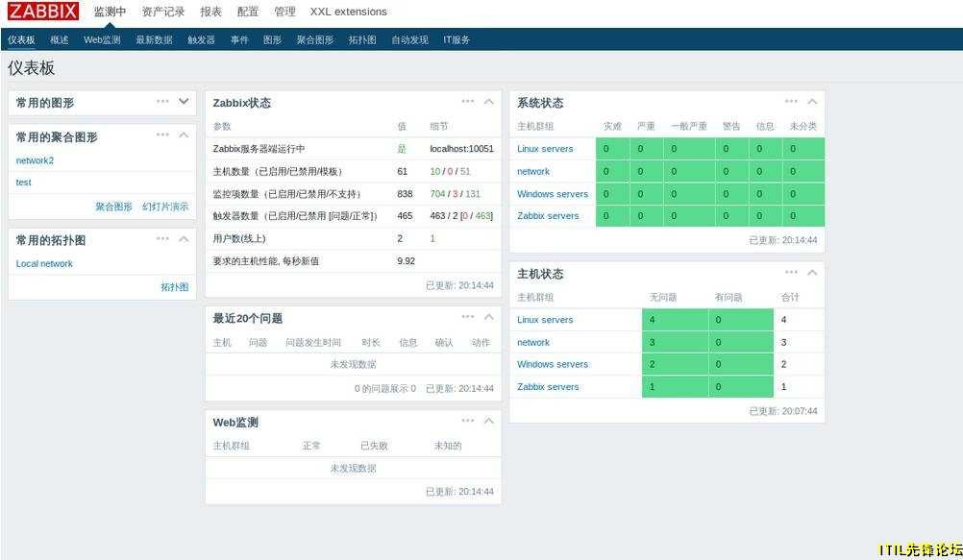Viewport: 963px width, 560px height.
Task: Click Windows servers 无问题 count 2
Action: pyautogui.click(x=653, y=365)
